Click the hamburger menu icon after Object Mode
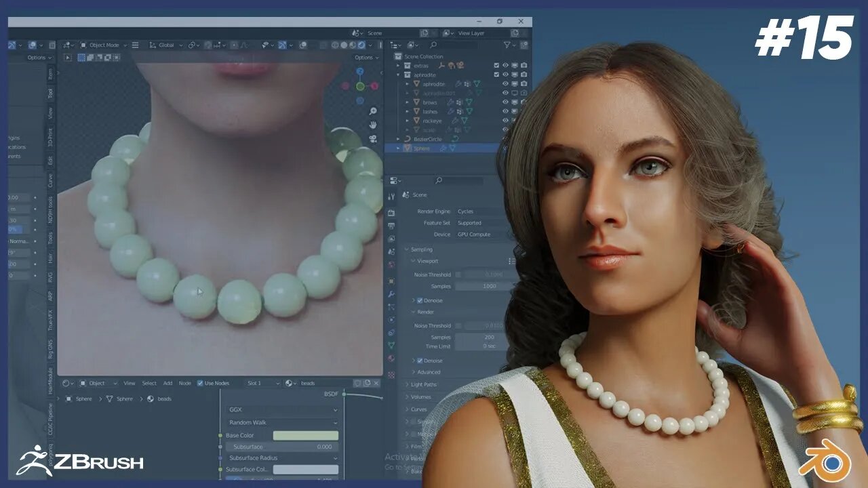 pos(135,45)
